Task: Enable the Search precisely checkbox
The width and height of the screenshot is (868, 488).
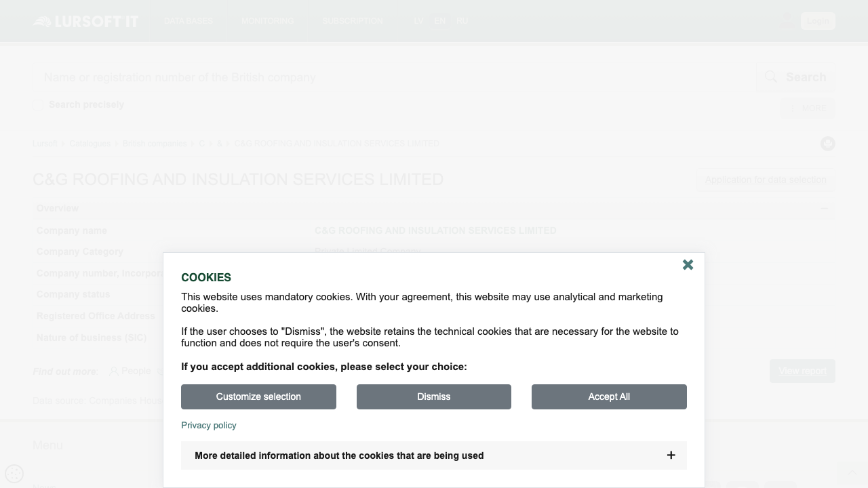Action: pos(37,104)
